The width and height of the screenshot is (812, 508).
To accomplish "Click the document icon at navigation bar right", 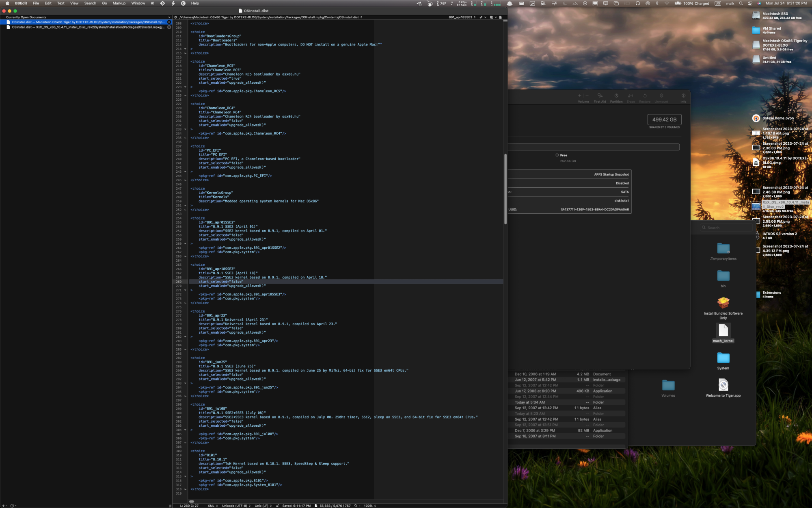I will (500, 17).
